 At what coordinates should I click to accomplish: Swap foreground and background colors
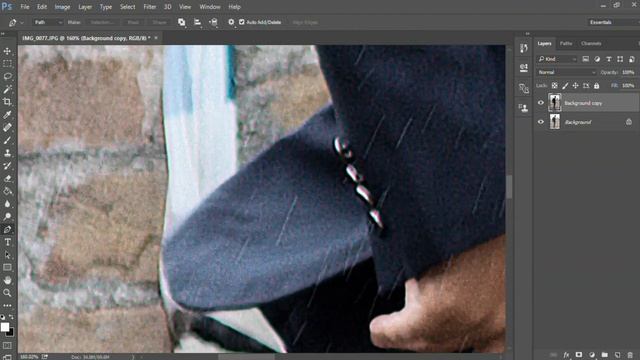(11, 317)
